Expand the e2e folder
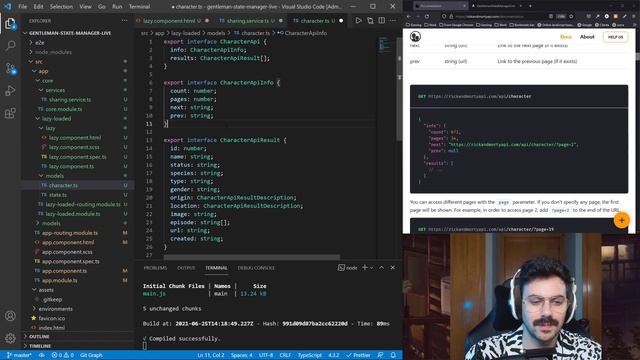Viewport: 640px width, 360px height. pos(40,42)
